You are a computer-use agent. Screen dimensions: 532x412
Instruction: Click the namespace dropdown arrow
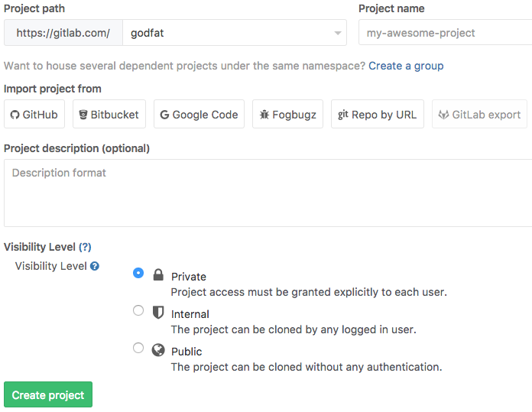click(338, 34)
